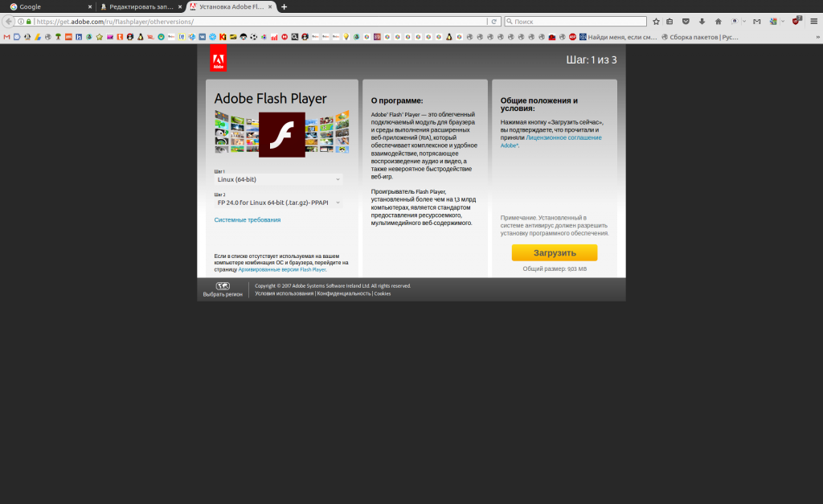Open the Cookies footer link
The image size is (823, 504).
click(382, 293)
